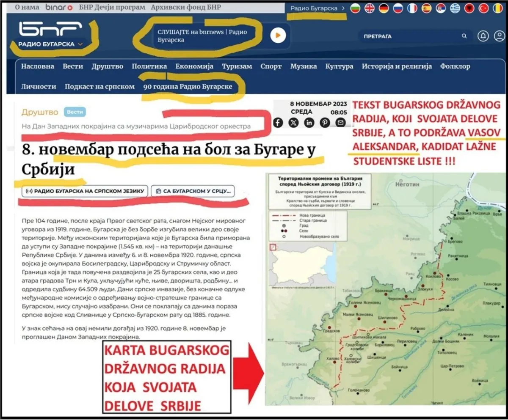The image size is (508, 420).
Task: Switch language using the German flag
Action: point(384,8)
